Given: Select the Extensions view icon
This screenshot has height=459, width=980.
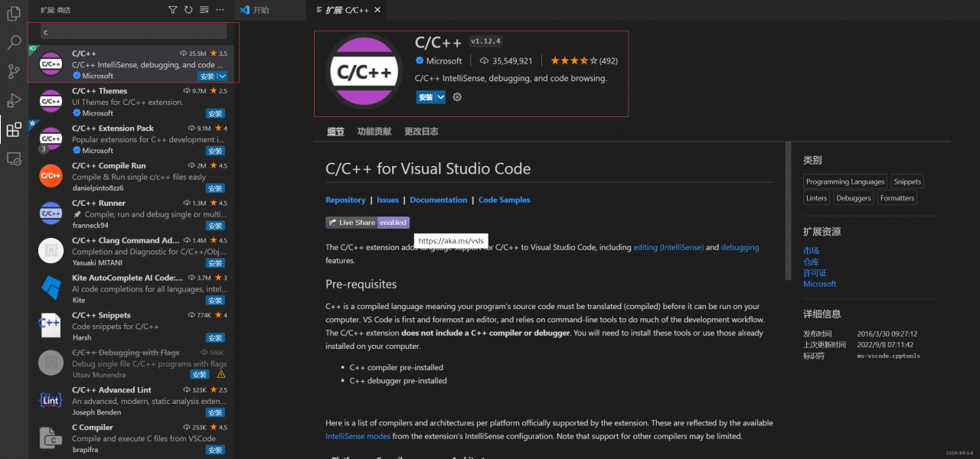Looking at the screenshot, I should (x=14, y=129).
